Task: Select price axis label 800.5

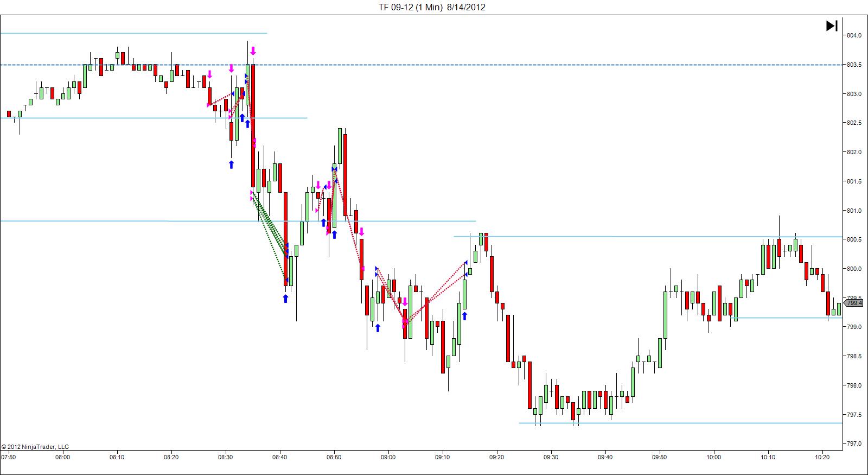Action: (x=854, y=240)
